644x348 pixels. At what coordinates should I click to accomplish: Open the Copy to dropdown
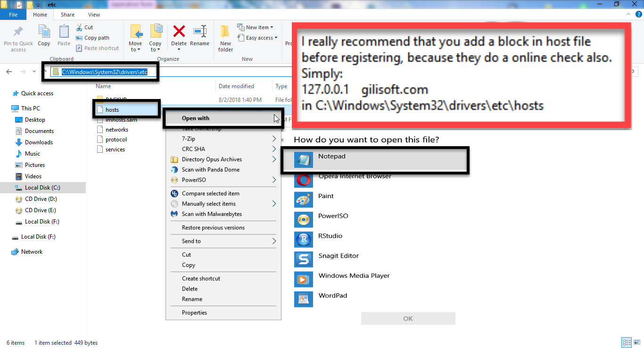[x=155, y=46]
